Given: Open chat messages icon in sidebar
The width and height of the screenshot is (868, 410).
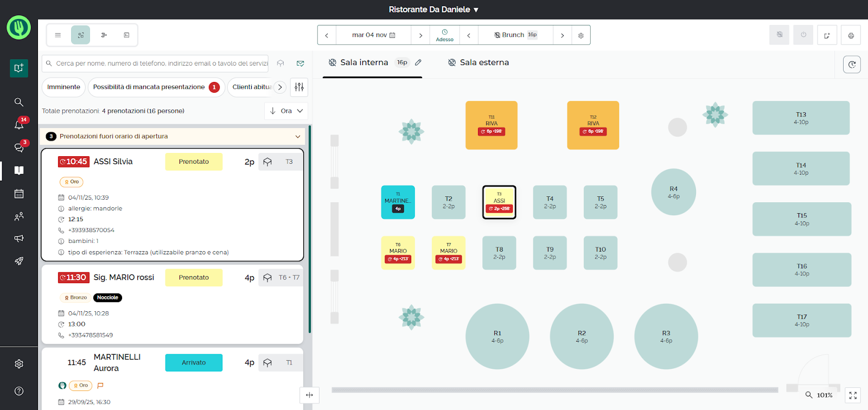Looking at the screenshot, I should 19,148.
